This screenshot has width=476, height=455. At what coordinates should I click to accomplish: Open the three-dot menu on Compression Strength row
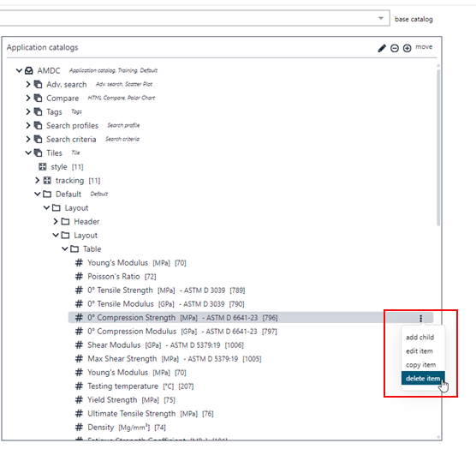click(420, 318)
